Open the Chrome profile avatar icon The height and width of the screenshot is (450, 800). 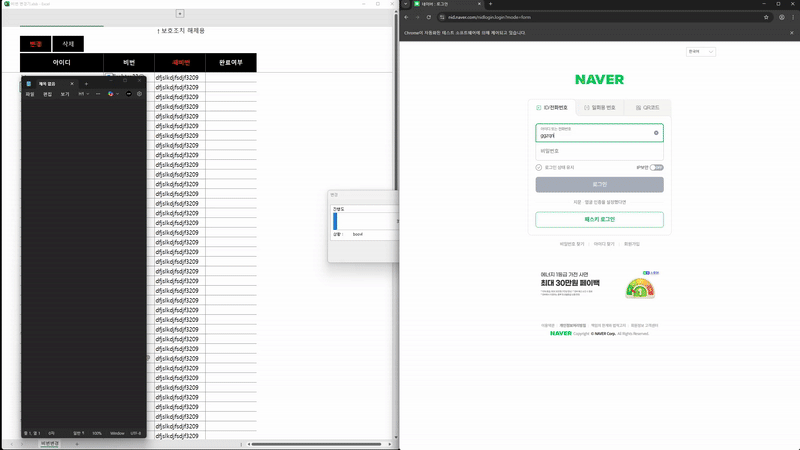(x=782, y=17)
